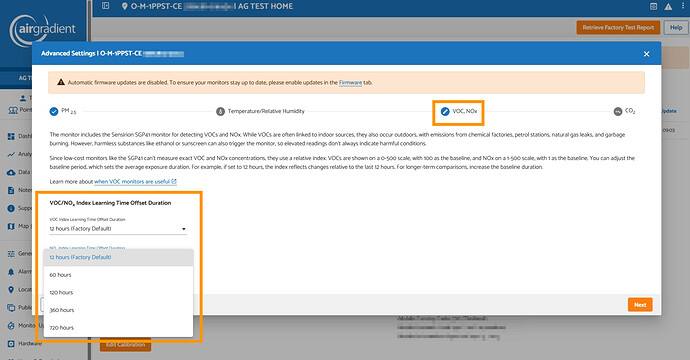Toggle the sidebar panel icon
690x360 pixels.
tap(106, 6)
